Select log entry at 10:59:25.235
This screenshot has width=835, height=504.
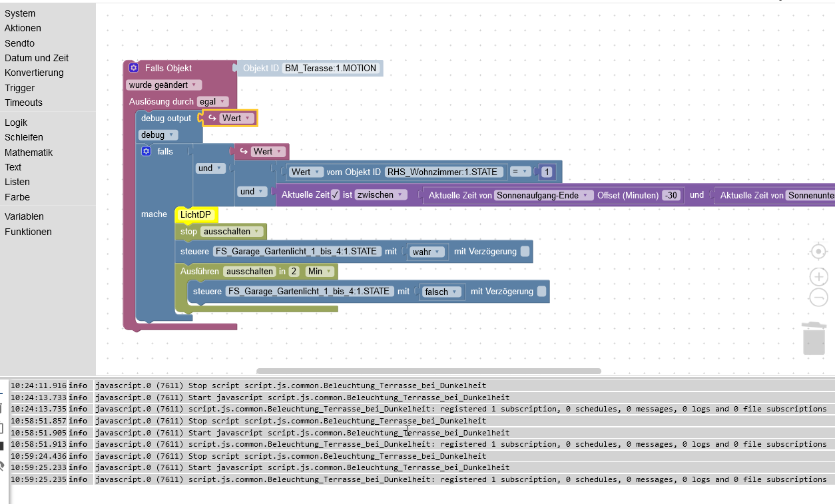pyautogui.click(x=422, y=479)
